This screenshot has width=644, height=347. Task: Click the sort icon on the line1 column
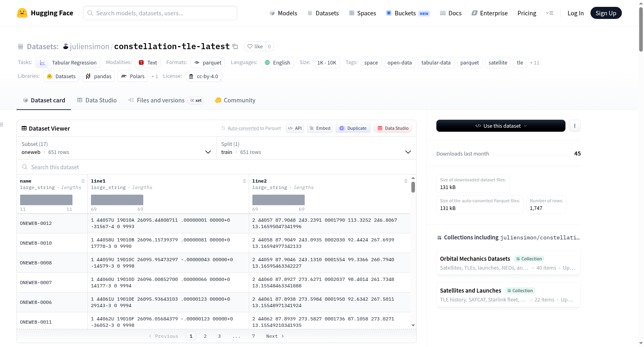244,181
